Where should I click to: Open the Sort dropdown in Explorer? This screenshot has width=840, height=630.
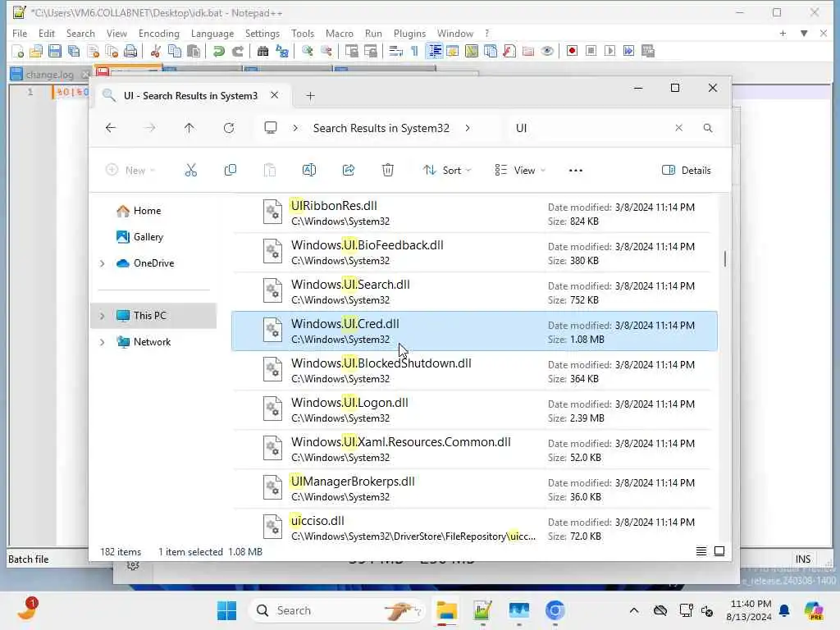[447, 171]
